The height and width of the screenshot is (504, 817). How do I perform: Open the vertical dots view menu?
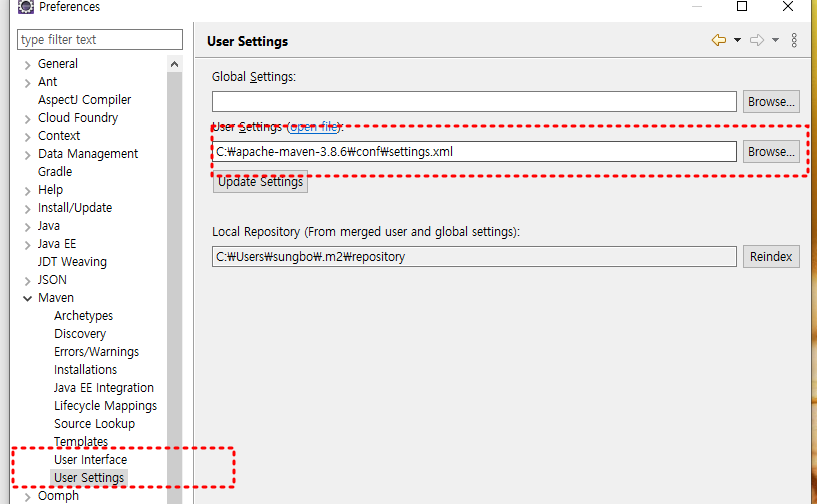click(x=794, y=40)
